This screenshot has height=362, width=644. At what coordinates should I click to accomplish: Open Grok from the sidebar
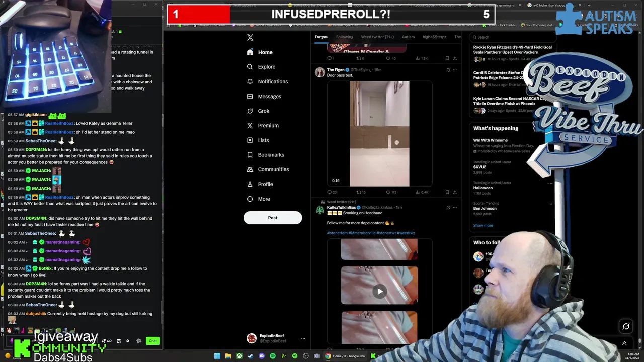point(258,111)
